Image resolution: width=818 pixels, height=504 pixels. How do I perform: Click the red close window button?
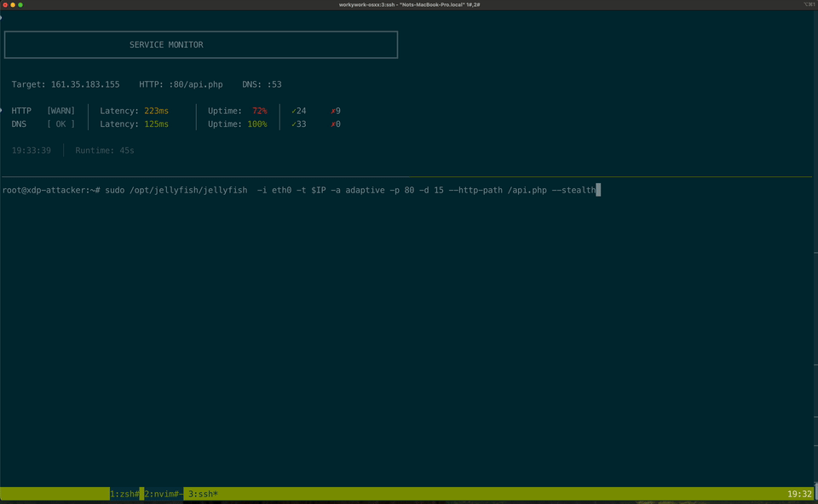[4, 4]
